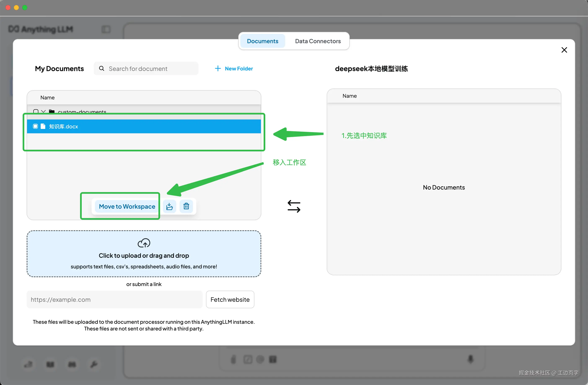Toggle checkbox for 知识库.docx

click(35, 126)
